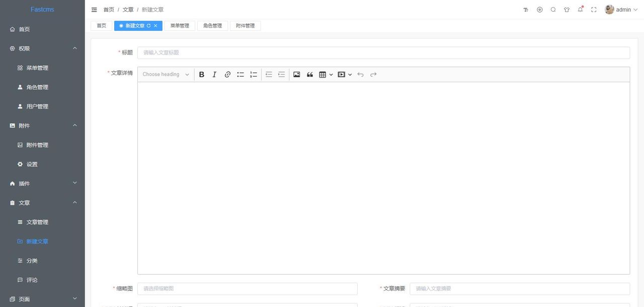Insert an image in the article editor
The height and width of the screenshot is (307, 644).
click(296, 74)
